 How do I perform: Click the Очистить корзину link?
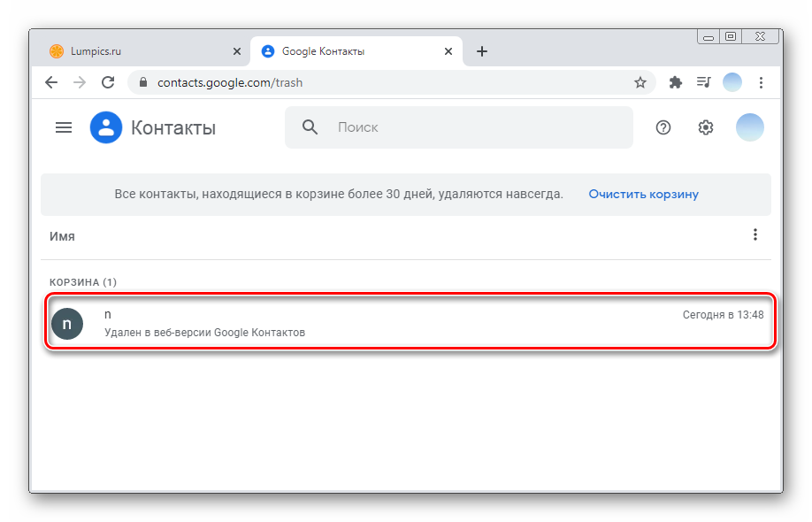[x=643, y=194]
